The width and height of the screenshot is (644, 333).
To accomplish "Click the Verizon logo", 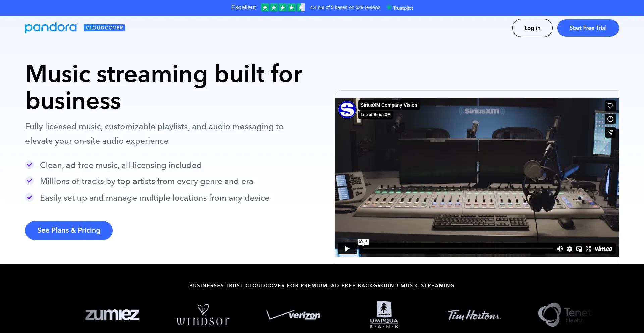I will (294, 315).
